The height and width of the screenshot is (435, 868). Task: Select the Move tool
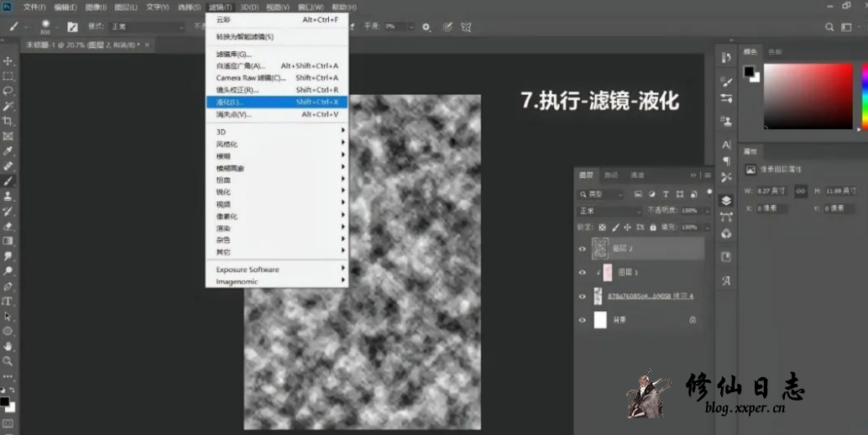pyautogui.click(x=8, y=61)
